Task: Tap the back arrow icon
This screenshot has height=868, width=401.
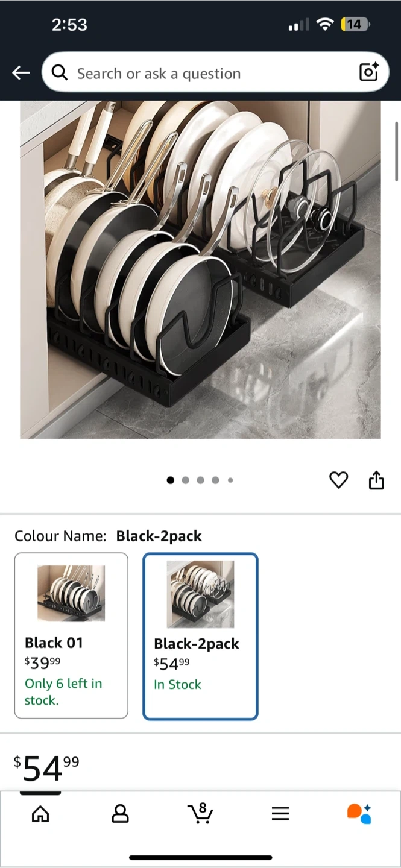Action: click(21, 73)
